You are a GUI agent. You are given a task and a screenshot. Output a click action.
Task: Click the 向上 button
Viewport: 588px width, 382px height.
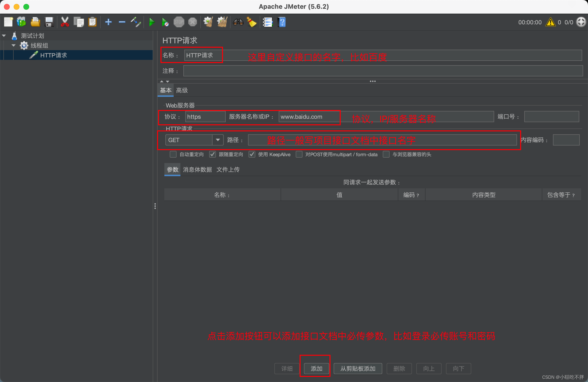coord(429,369)
